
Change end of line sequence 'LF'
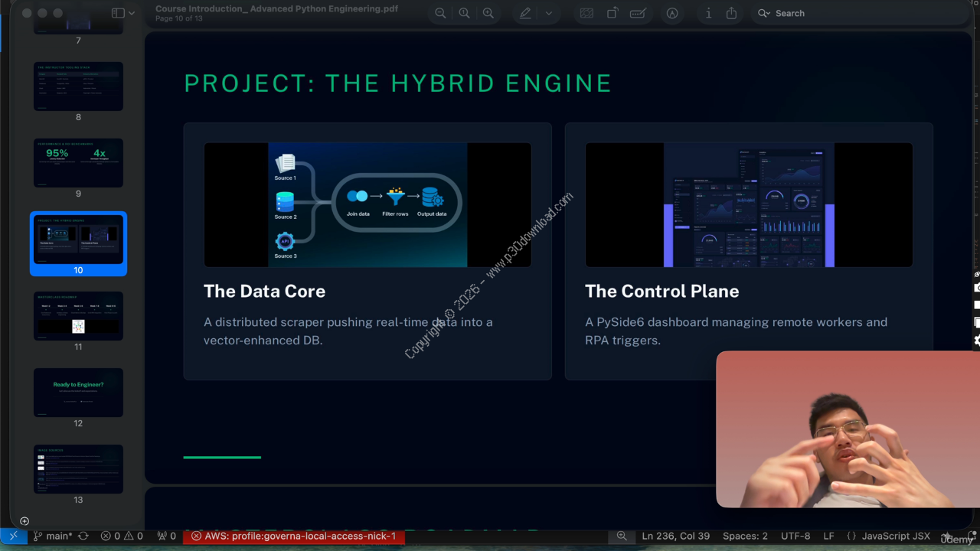[x=828, y=536]
